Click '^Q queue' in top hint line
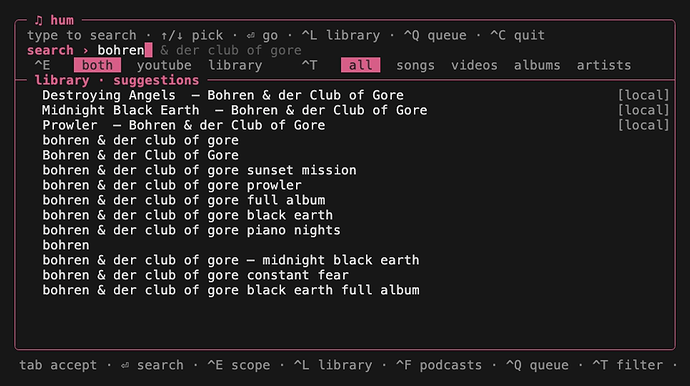Viewport: 690px width, 386px height. tap(435, 35)
